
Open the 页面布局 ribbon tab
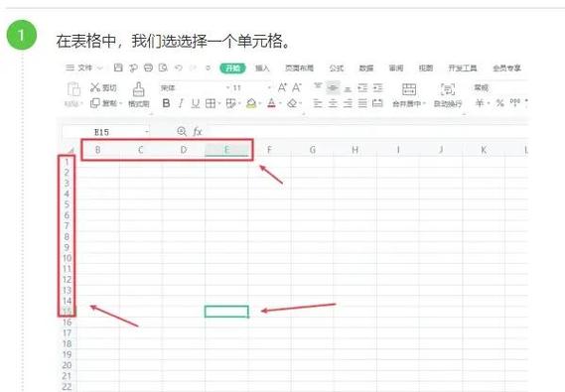click(299, 68)
